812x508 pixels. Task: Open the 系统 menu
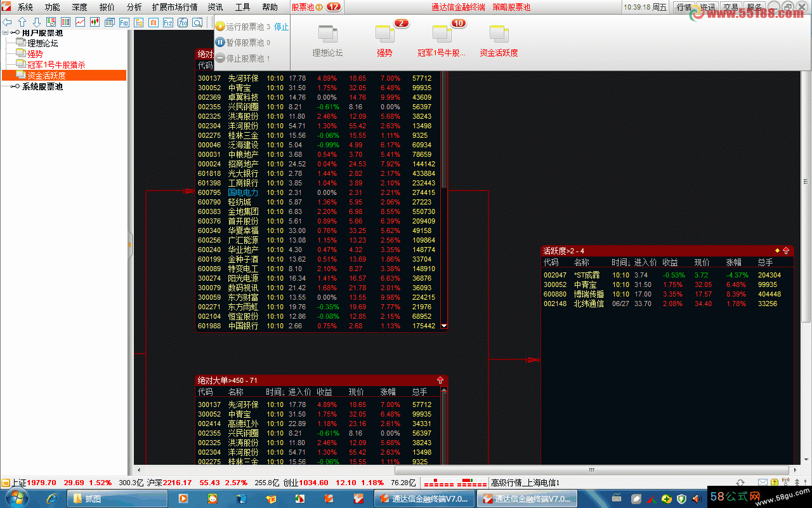click(x=25, y=8)
